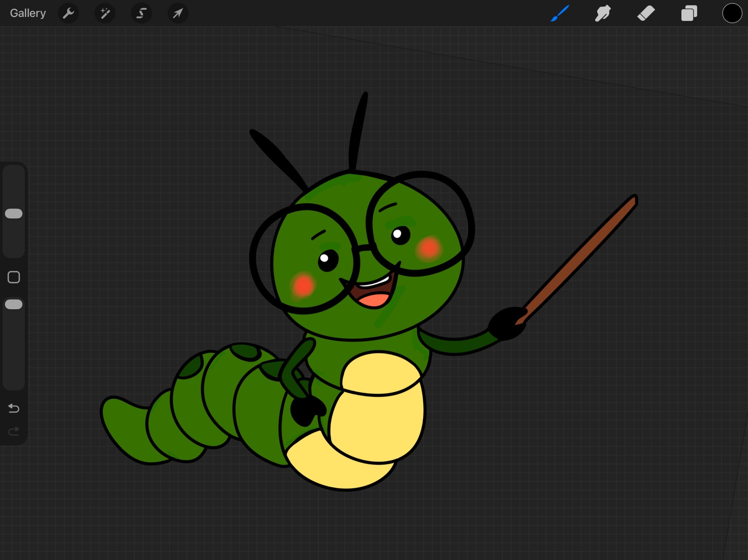Screen dimensions: 748x560
Task: Select the Eraser tool
Action: 646,13
